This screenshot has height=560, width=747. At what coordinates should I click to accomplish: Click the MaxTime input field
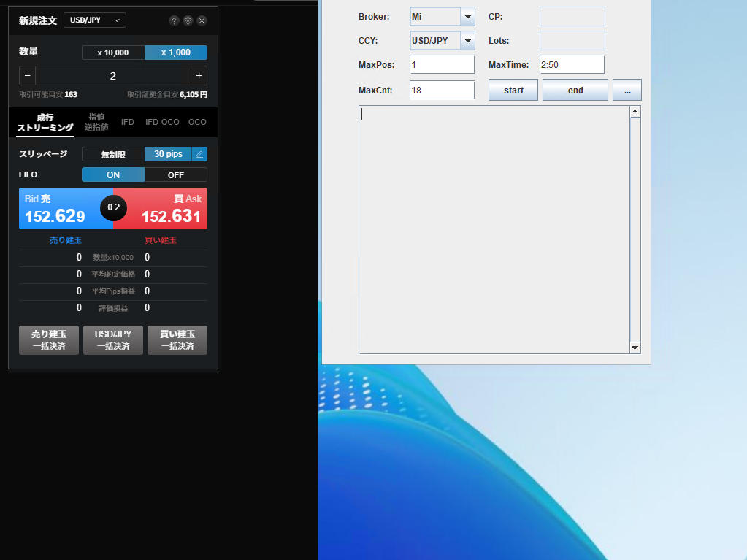tap(572, 64)
